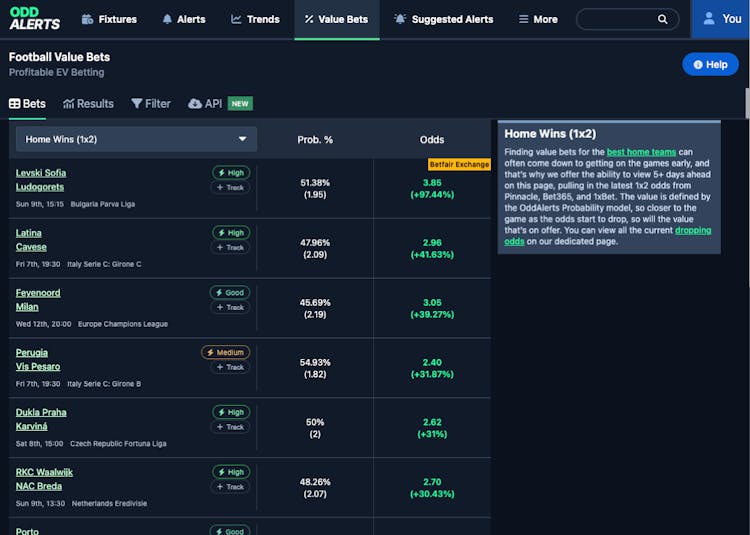Open the Dukla Praha team link

point(41,412)
